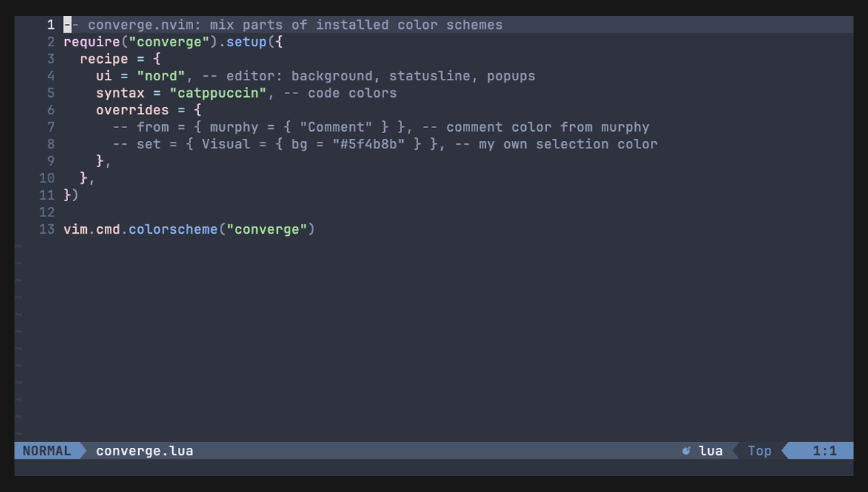The image size is (868, 492).
Task: Click the converge.lua filename in statusline
Action: (x=145, y=451)
